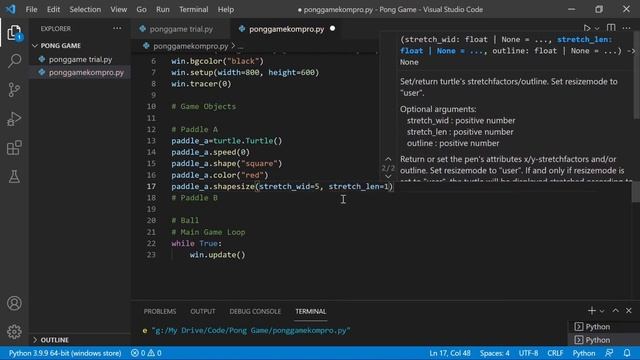Image resolution: width=640 pixels, height=360 pixels.
Task: Click the VS Code logo icon
Action: 10,9
